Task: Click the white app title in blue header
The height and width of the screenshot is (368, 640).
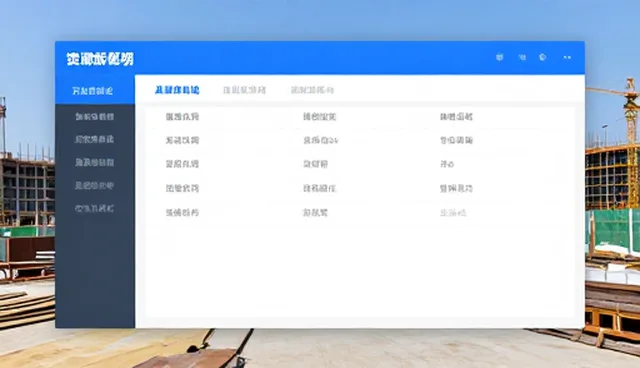Action: point(100,59)
